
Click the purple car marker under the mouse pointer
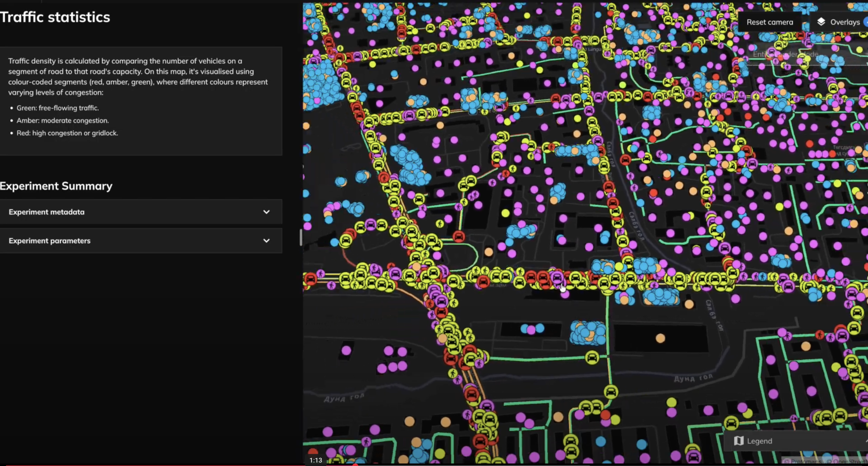pos(556,278)
